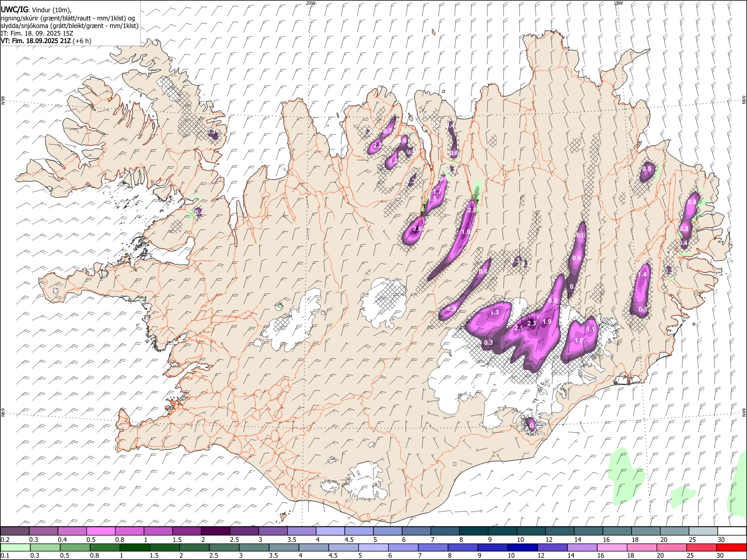
Task: Click lower legend swatch between 0.8 and 1
Action: point(104,547)
